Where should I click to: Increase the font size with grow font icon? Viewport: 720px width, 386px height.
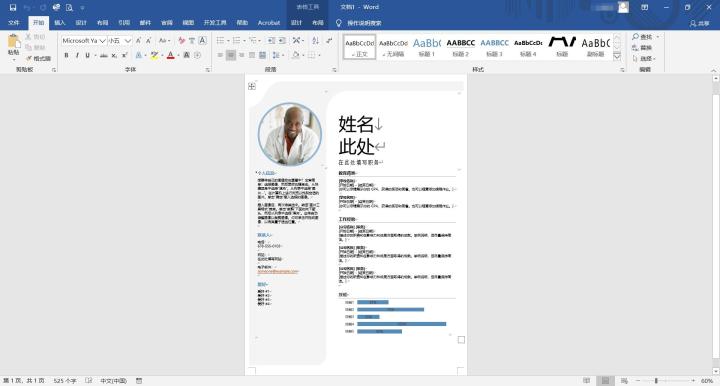coord(138,41)
